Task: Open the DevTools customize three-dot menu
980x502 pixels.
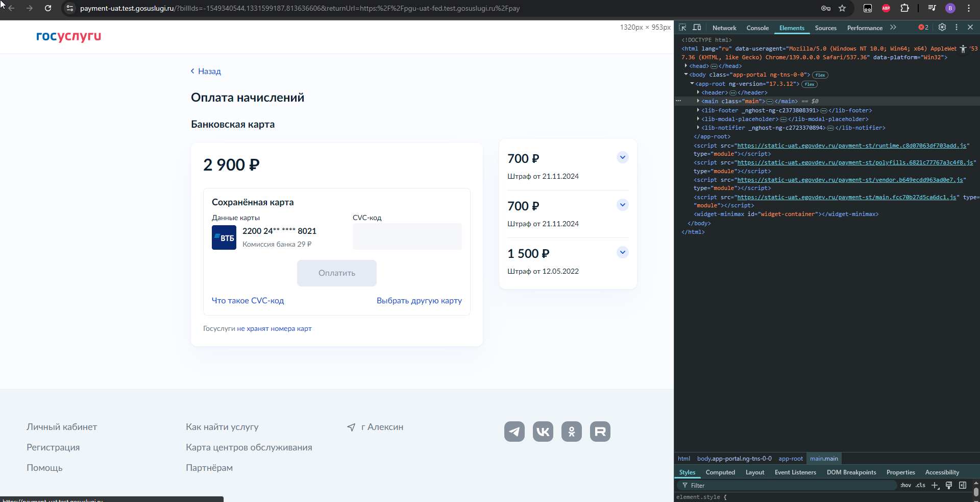Action: 957,27
